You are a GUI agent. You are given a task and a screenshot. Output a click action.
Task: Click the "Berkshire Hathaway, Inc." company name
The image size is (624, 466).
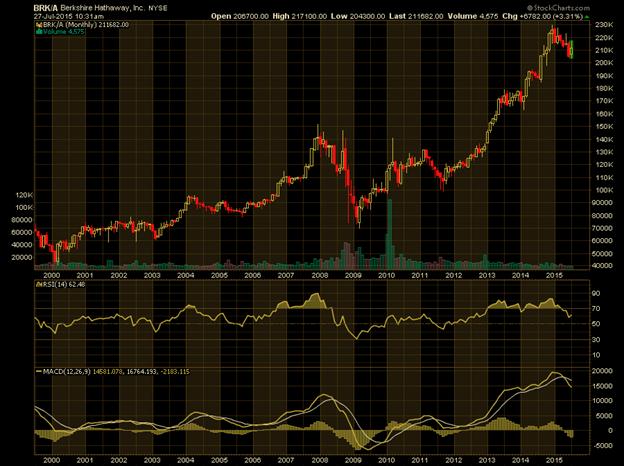(103, 8)
